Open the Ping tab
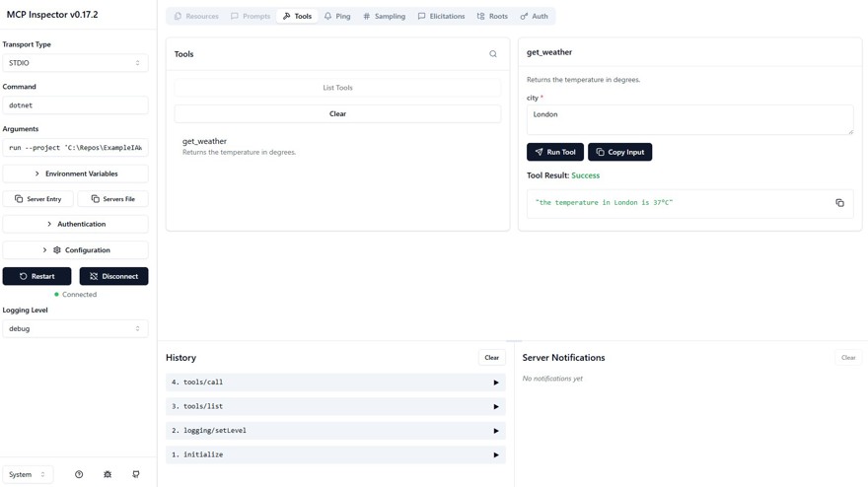868x487 pixels. tap(337, 16)
